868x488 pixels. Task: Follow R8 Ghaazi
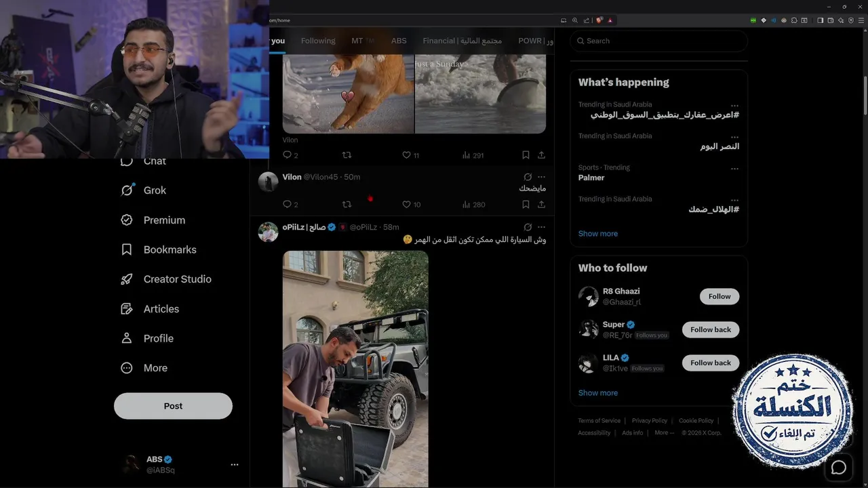point(719,296)
